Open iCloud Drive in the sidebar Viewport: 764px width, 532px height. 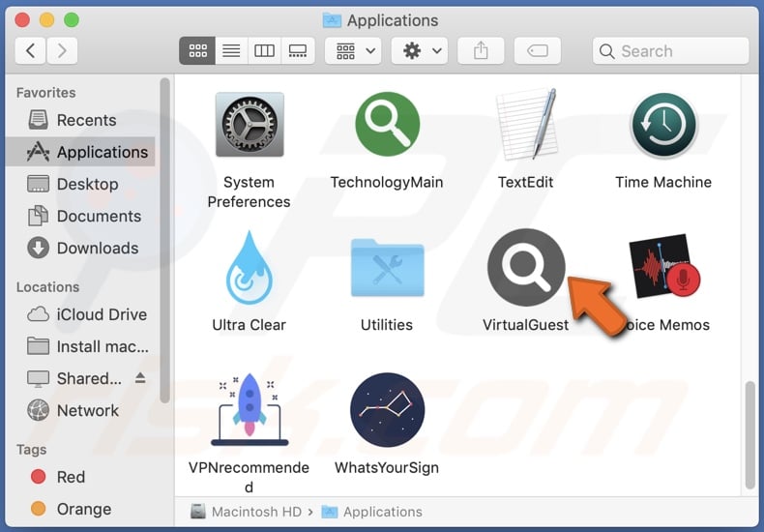pos(80,314)
